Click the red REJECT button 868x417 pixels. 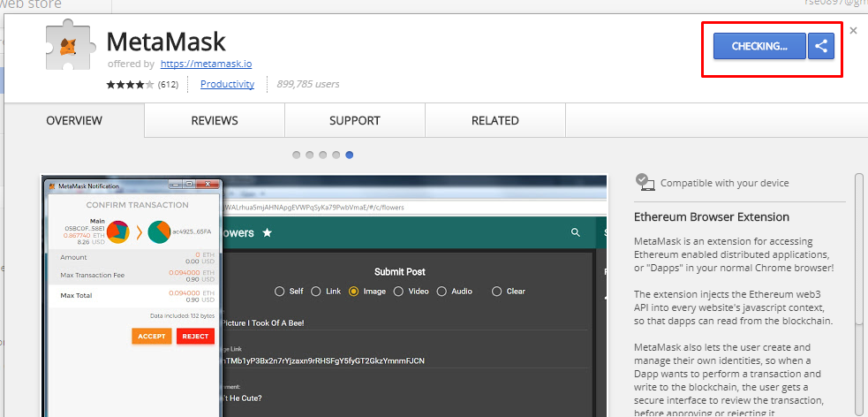[195, 336]
